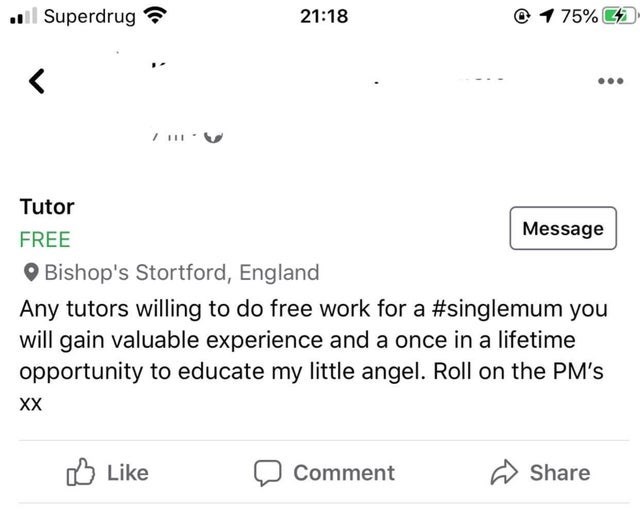Tap the location services arrow icon
Screen dimensions: 640x513
[546, 16]
